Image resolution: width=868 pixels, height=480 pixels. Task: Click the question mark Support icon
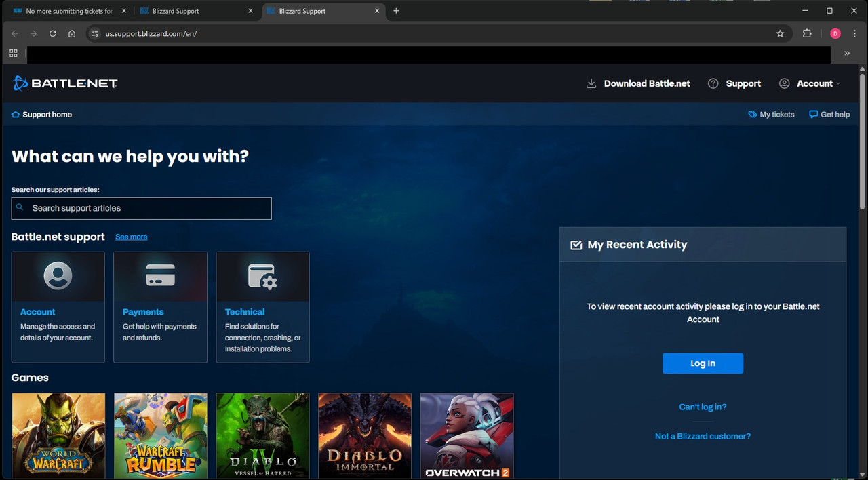(713, 83)
